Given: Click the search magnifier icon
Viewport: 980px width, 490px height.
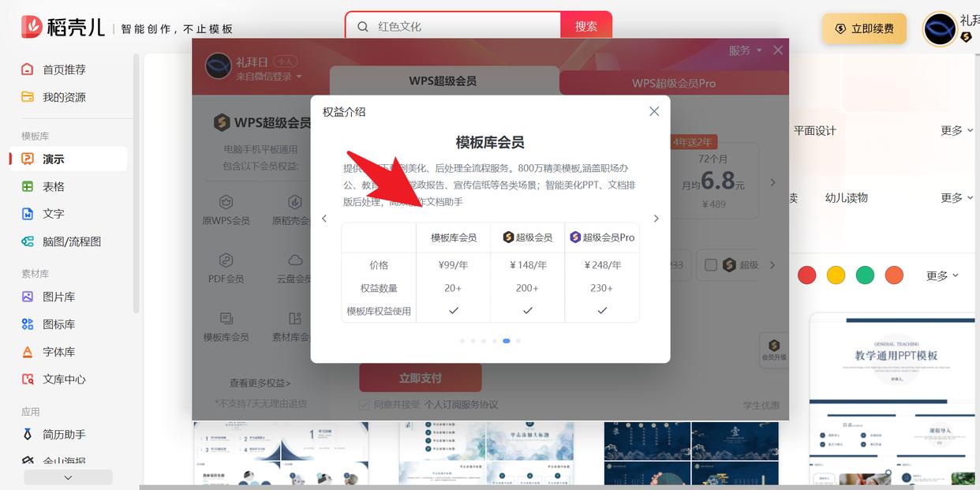Looking at the screenshot, I should (x=363, y=26).
